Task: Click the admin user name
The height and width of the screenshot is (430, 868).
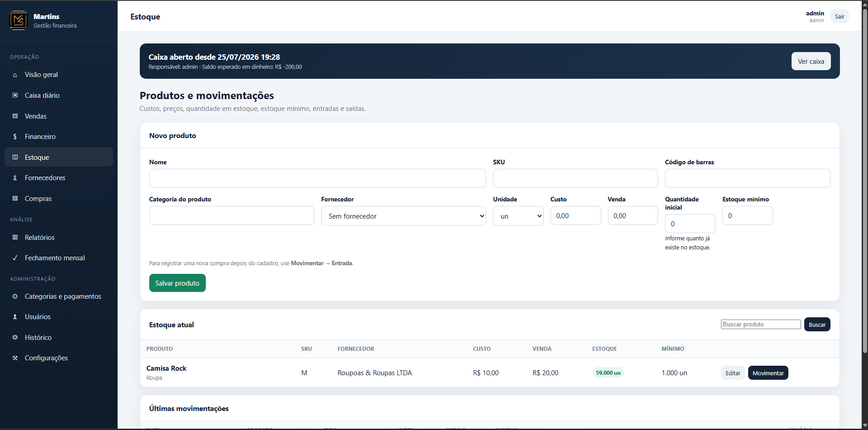Action: 815,13
